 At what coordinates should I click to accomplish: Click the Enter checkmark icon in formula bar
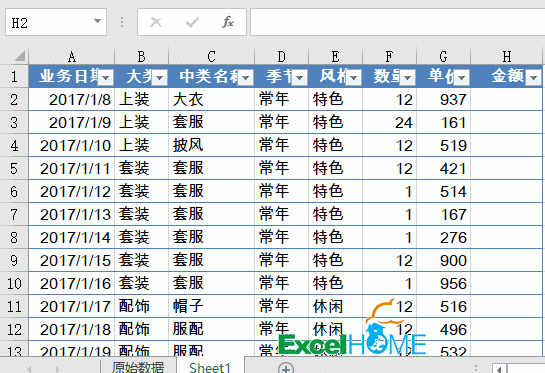192,23
